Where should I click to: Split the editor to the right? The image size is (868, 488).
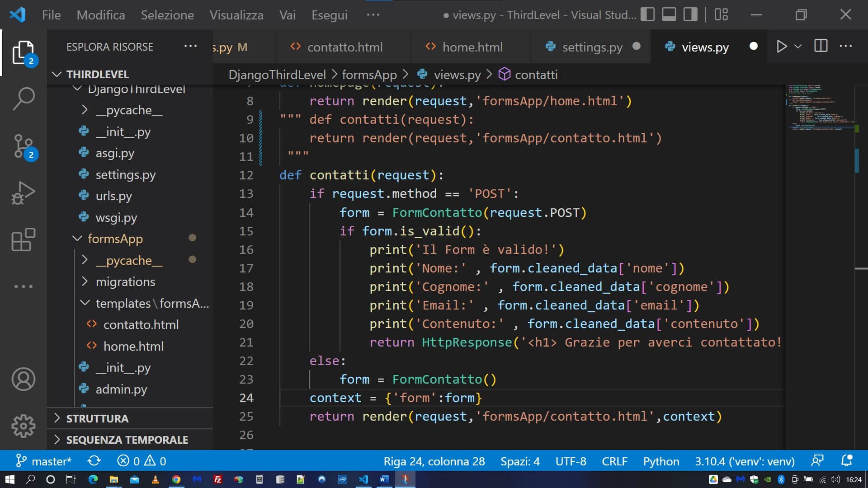point(821,46)
